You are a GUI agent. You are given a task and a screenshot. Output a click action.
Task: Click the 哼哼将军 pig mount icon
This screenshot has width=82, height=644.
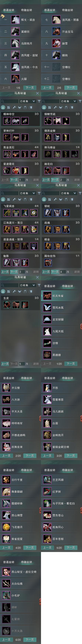(x=6, y=423)
